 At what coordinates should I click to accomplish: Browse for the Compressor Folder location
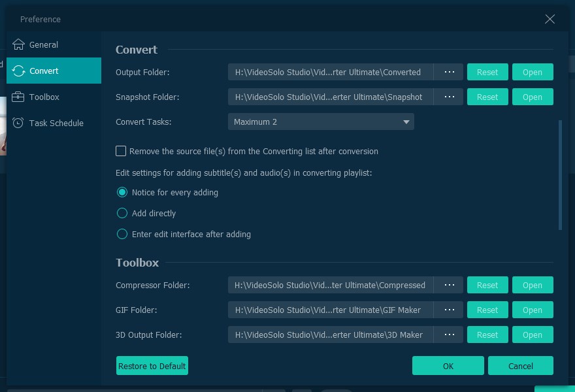(x=448, y=285)
